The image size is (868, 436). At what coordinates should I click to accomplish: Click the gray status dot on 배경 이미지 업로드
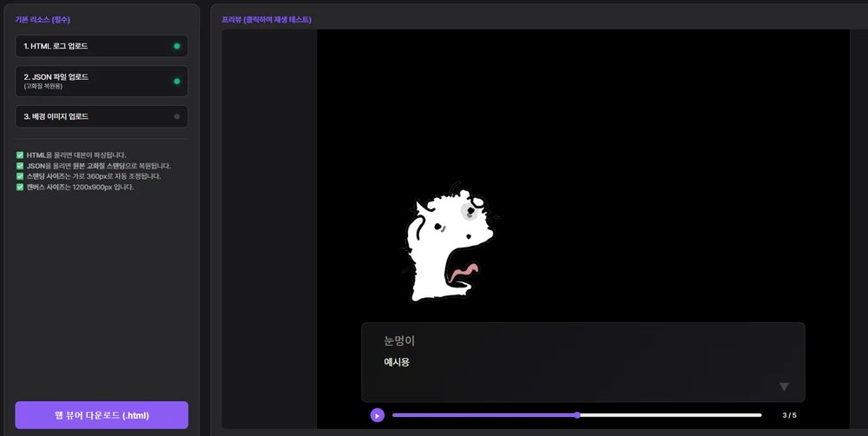coord(176,116)
